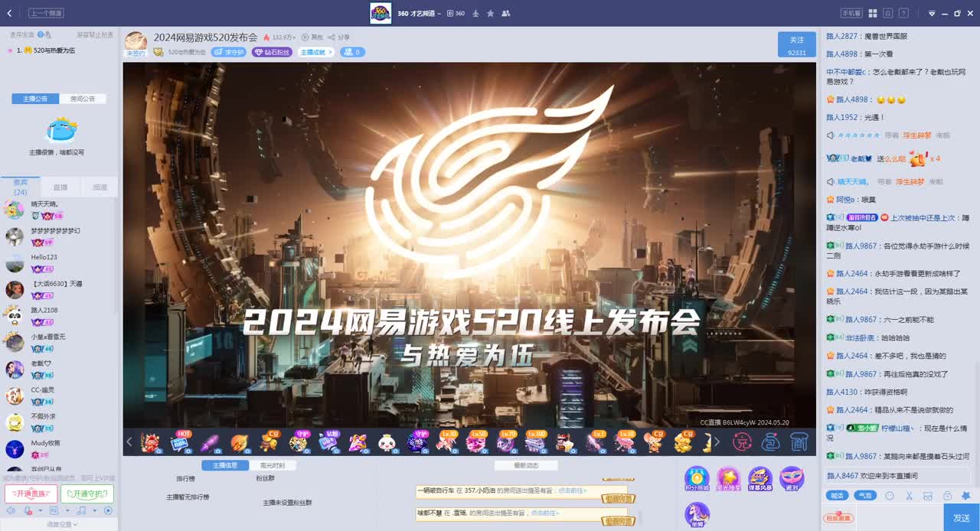The image size is (980, 531).
Task: Toggle the 气泡 bubble button
Action: click(865, 496)
